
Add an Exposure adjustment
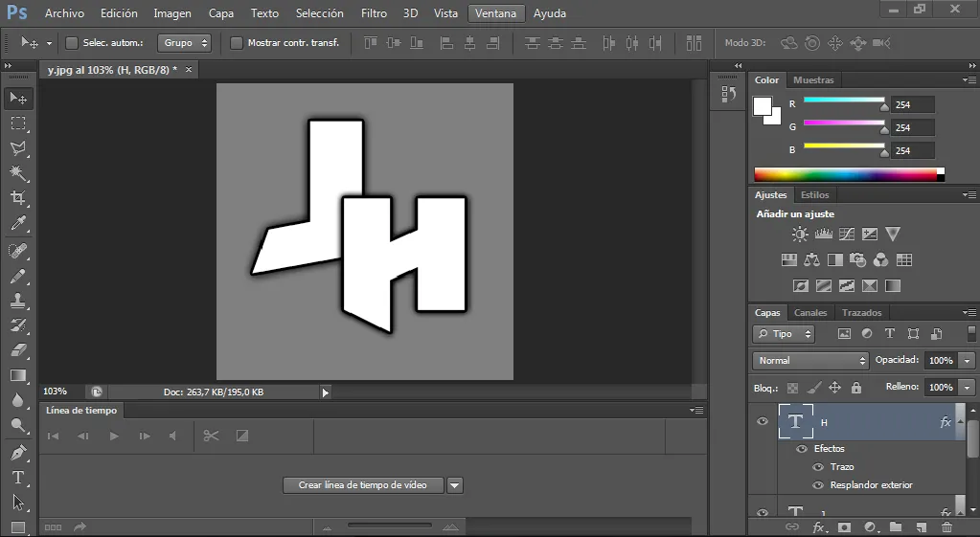tap(870, 235)
